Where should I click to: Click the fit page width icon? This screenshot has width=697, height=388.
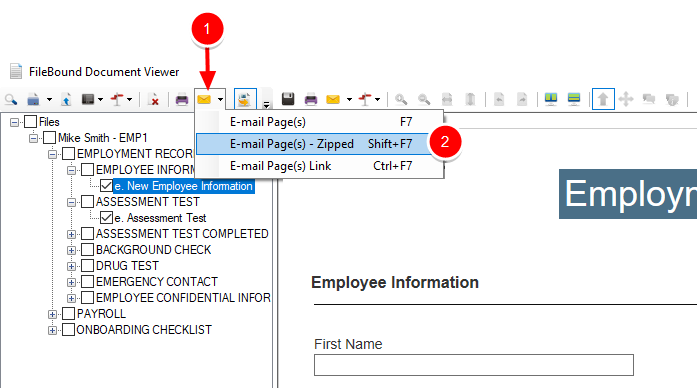(x=447, y=99)
